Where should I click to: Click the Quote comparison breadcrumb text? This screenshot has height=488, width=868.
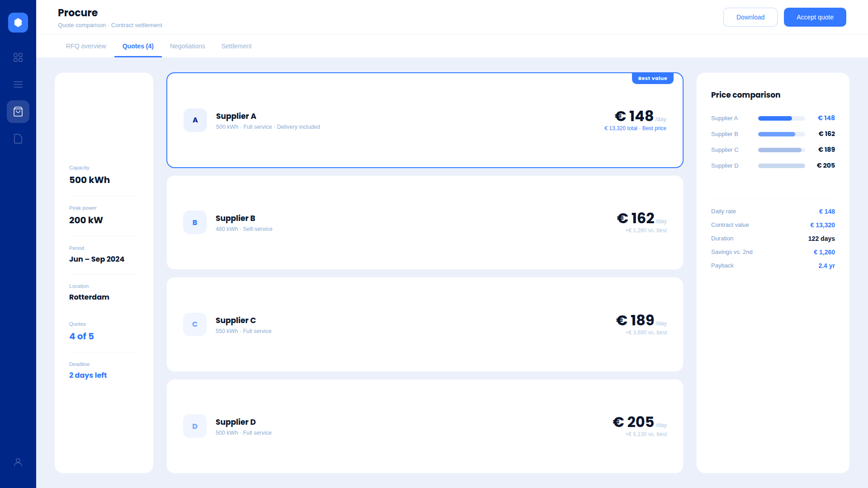click(x=82, y=25)
